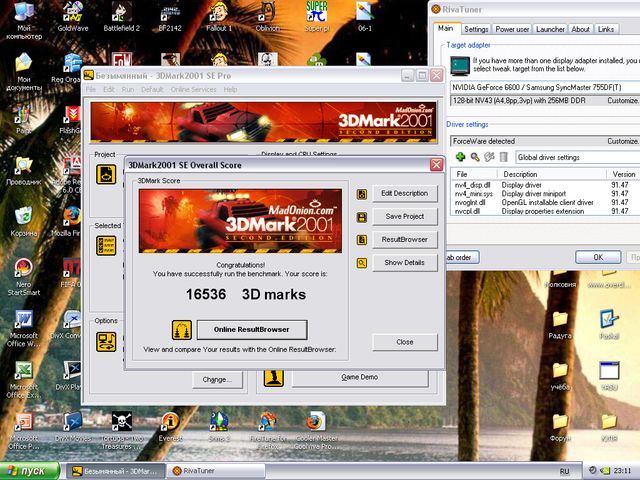Click the yellow ResultBrowser document icon
This screenshot has height=480, width=640.
[x=362, y=240]
